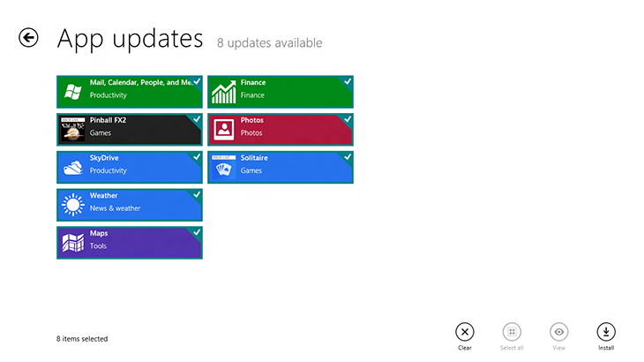Click "8 updates available" text

(x=269, y=42)
